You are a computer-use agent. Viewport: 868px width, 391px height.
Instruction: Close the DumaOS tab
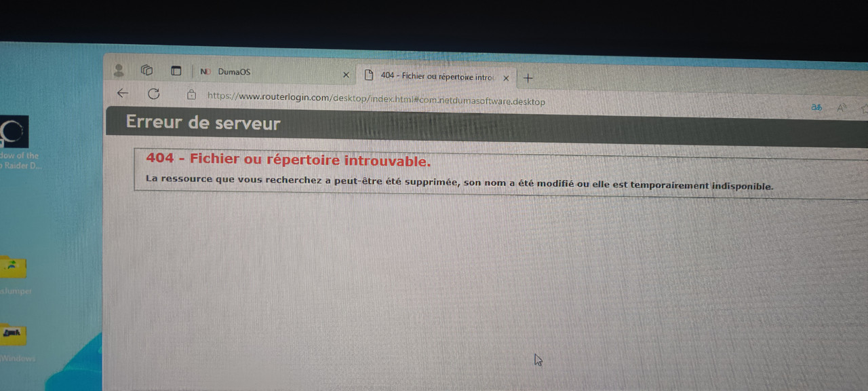(346, 75)
